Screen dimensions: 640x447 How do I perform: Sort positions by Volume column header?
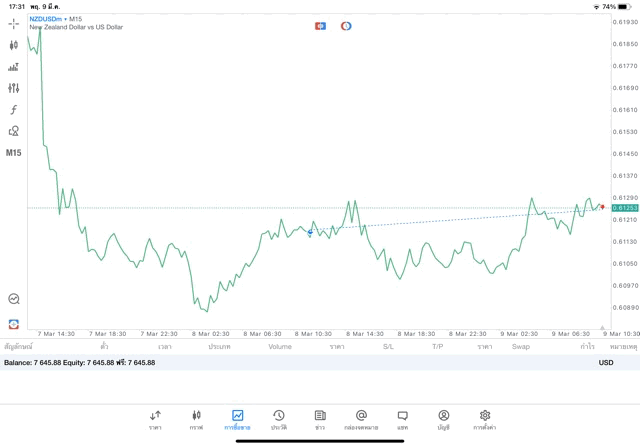pos(280,347)
